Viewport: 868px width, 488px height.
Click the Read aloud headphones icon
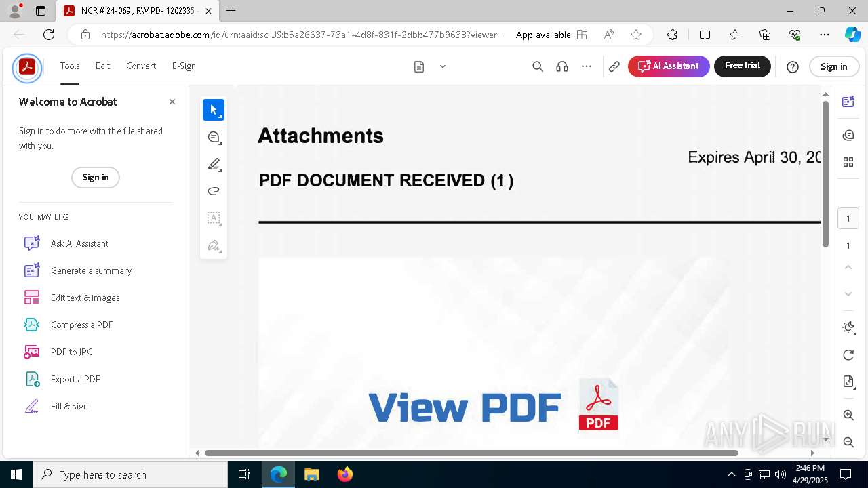(562, 66)
